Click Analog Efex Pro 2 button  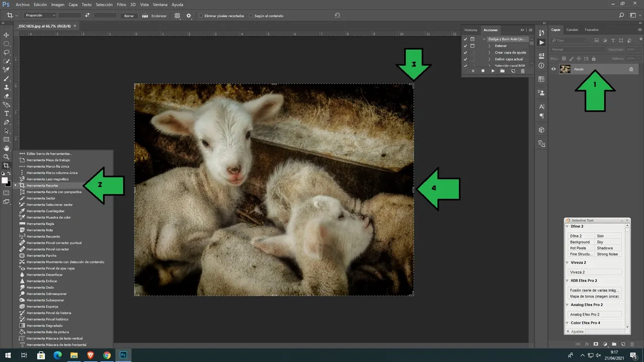point(595,314)
